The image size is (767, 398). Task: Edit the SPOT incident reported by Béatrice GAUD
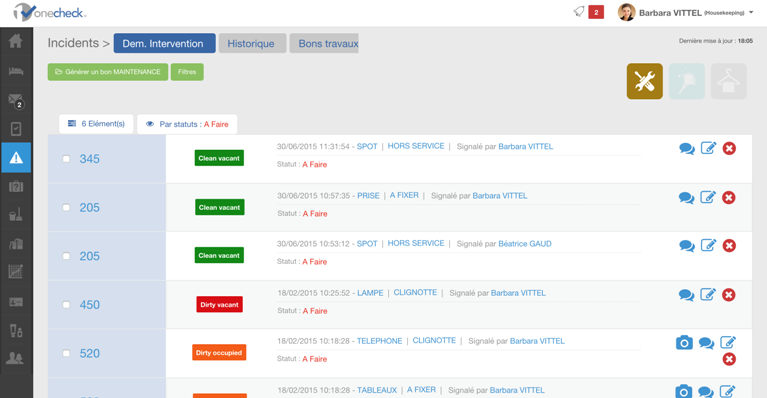pos(708,245)
